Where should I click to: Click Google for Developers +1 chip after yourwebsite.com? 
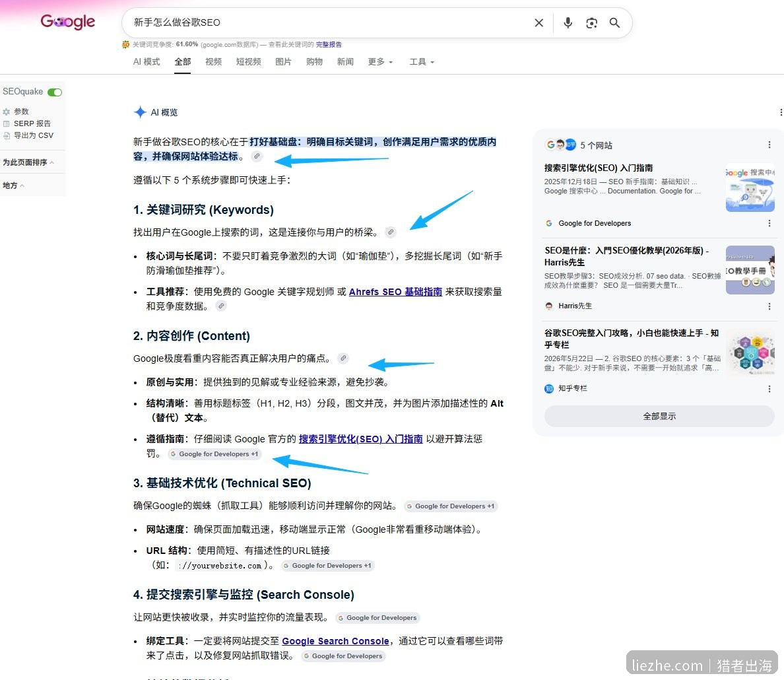327,565
